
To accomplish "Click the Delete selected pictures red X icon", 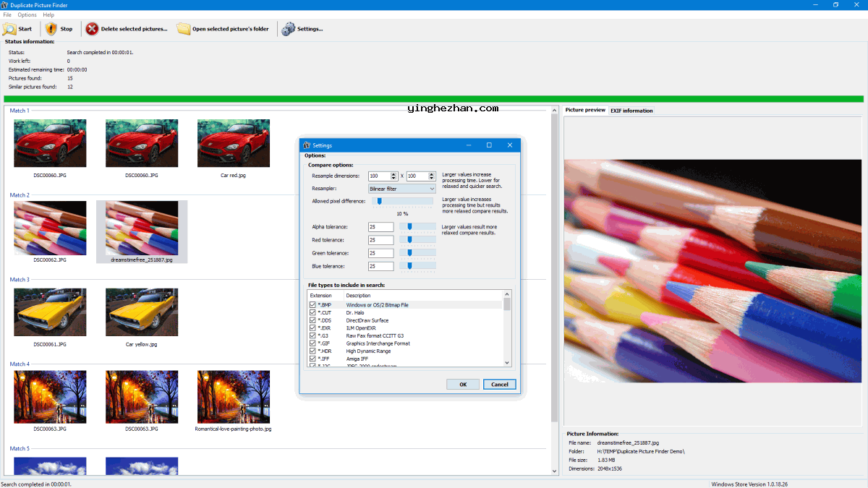I will click(x=92, y=29).
